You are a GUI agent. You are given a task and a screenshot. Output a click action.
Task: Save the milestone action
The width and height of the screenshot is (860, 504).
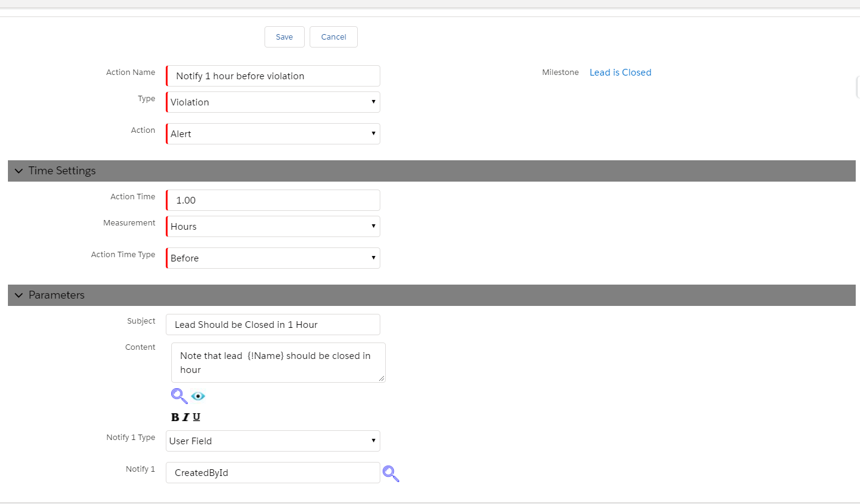[284, 37]
